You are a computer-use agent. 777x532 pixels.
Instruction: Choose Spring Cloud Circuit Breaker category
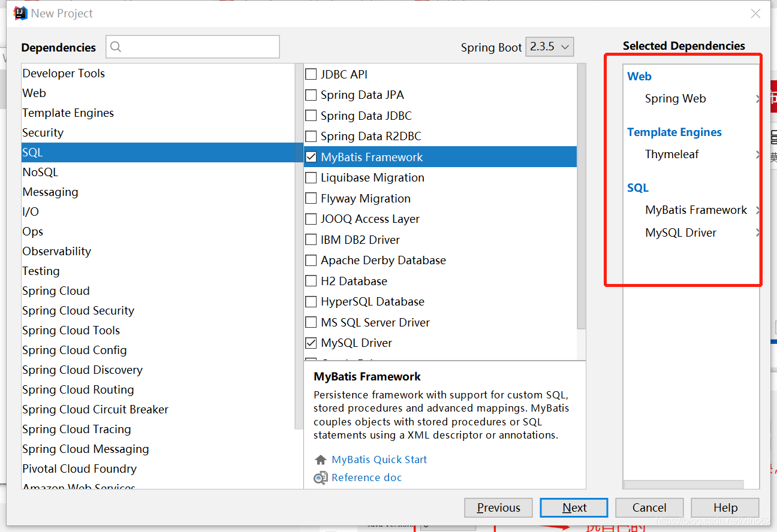158,409
